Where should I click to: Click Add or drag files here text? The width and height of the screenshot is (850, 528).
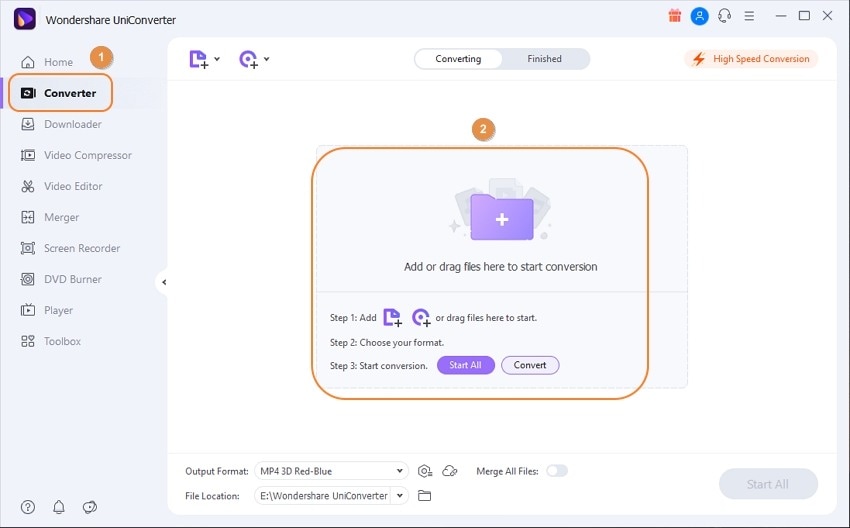click(x=500, y=267)
